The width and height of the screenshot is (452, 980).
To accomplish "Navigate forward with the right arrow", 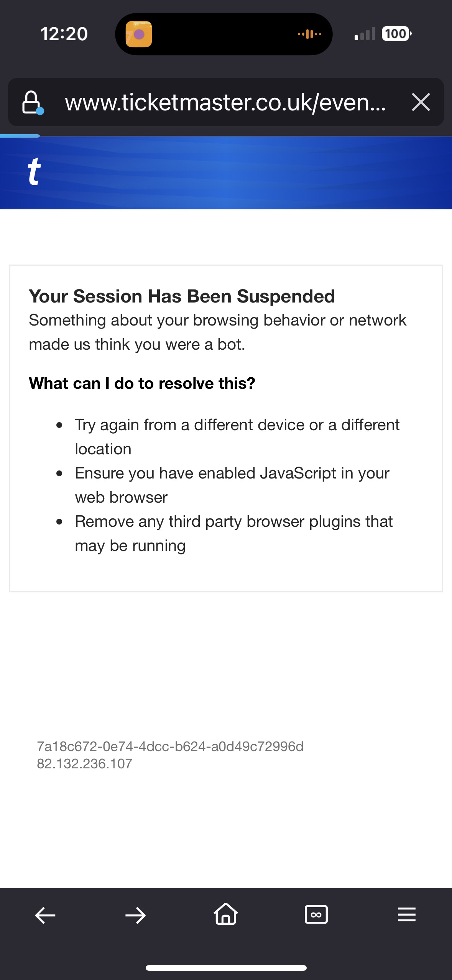I will [x=135, y=916].
